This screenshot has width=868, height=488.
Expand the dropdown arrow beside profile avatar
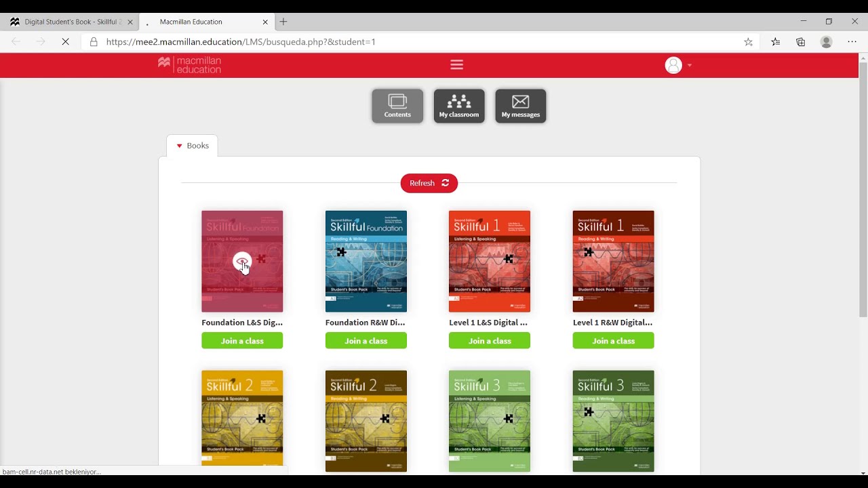(690, 66)
